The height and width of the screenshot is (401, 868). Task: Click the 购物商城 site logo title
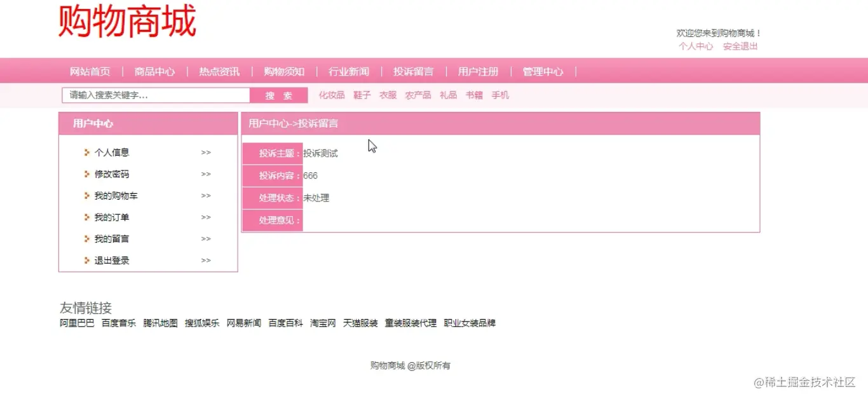[127, 22]
